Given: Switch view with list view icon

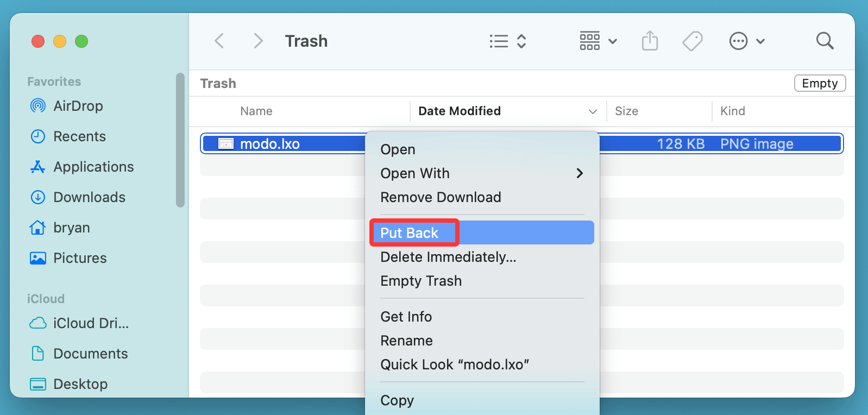Looking at the screenshot, I should [x=499, y=41].
